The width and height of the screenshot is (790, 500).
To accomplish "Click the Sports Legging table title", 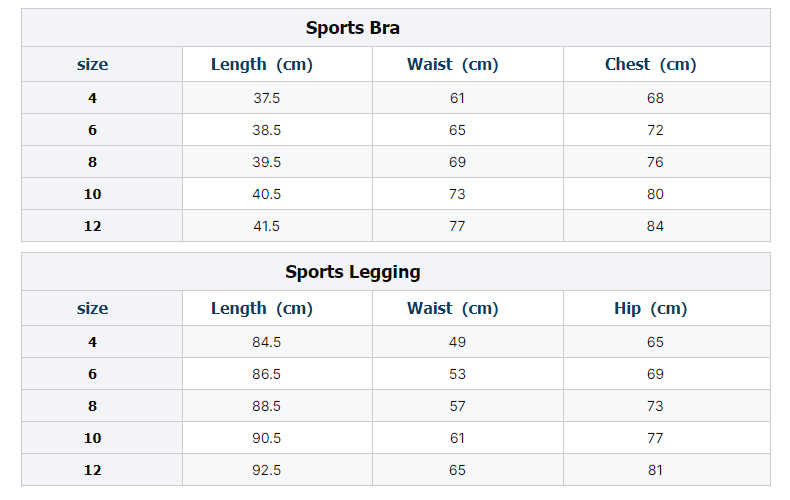I will pos(352,272).
